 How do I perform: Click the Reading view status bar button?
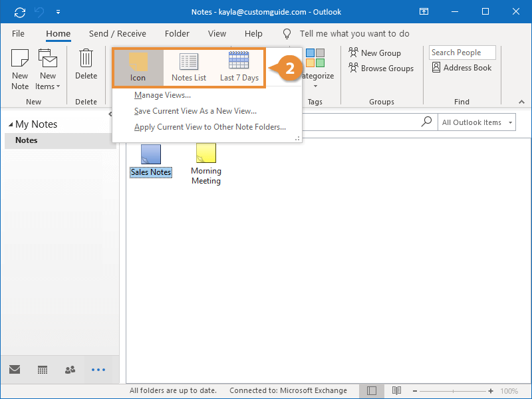click(396, 391)
